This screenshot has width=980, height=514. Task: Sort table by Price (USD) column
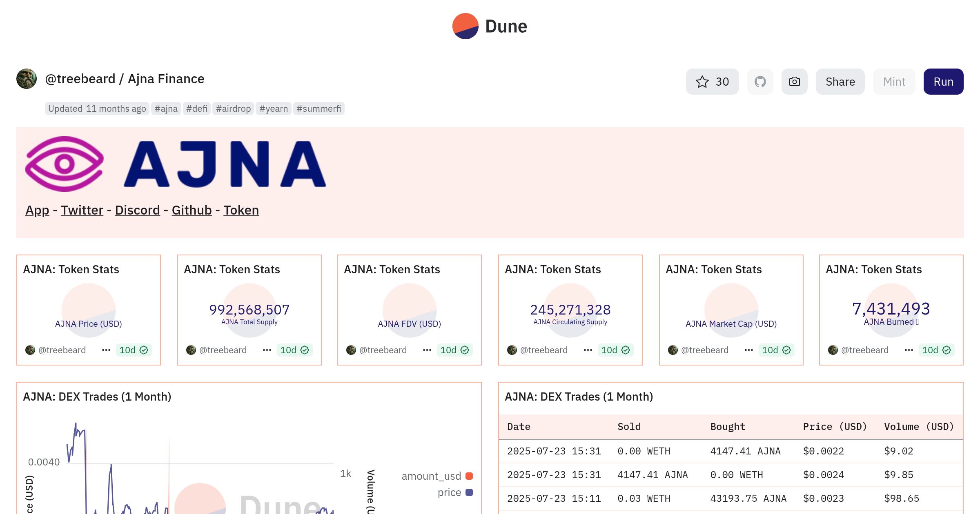(x=835, y=427)
